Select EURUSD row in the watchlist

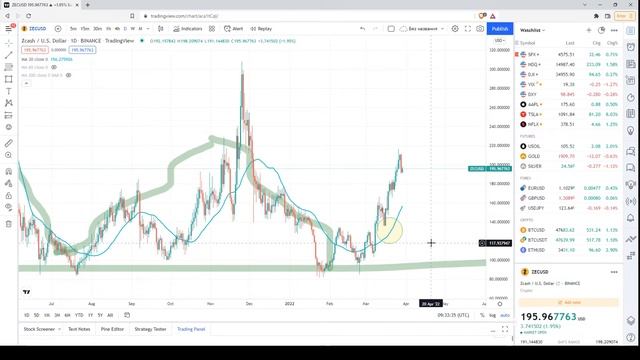tap(569, 188)
